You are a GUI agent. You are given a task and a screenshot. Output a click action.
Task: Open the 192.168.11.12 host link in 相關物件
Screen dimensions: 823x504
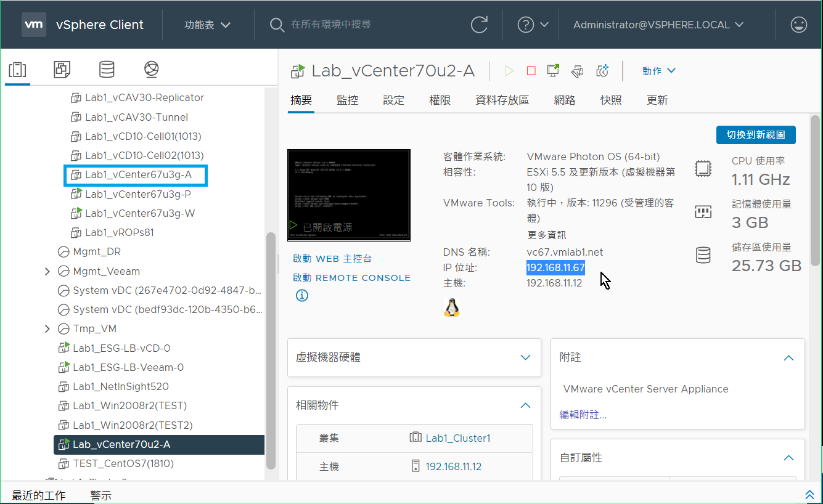(454, 466)
